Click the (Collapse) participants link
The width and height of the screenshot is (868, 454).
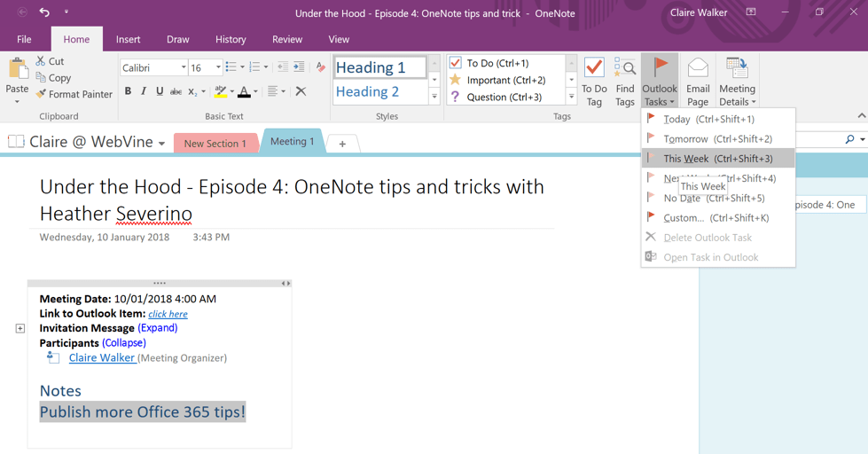pyautogui.click(x=124, y=342)
